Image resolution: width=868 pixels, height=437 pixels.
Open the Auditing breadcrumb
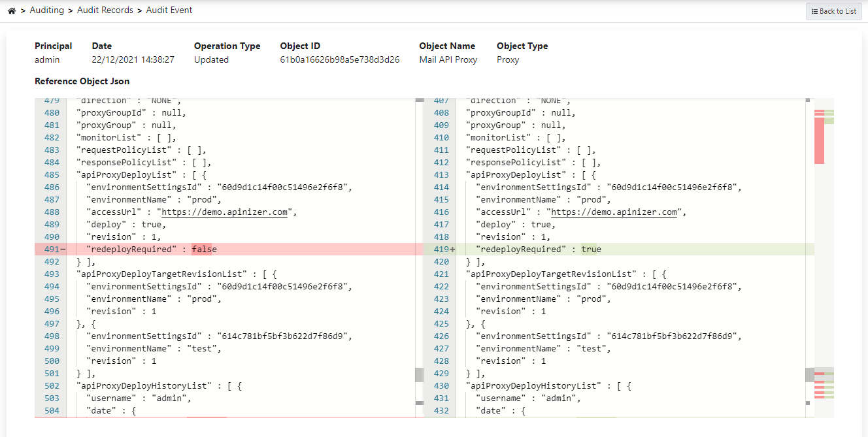(x=47, y=10)
